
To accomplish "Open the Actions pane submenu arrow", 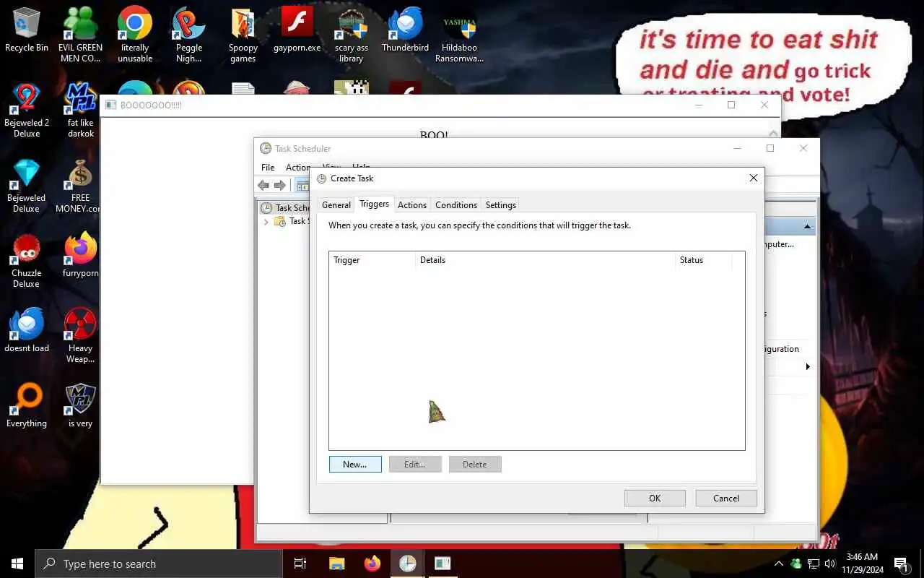I will (807, 367).
